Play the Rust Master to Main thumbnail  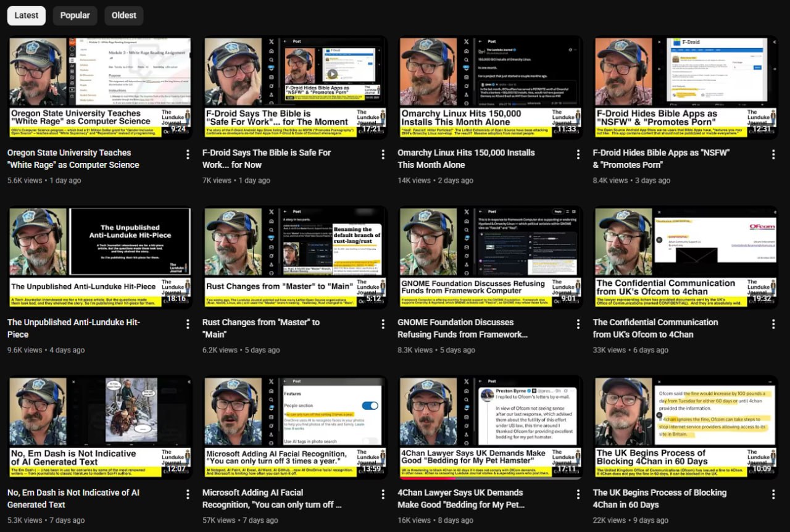coord(295,257)
